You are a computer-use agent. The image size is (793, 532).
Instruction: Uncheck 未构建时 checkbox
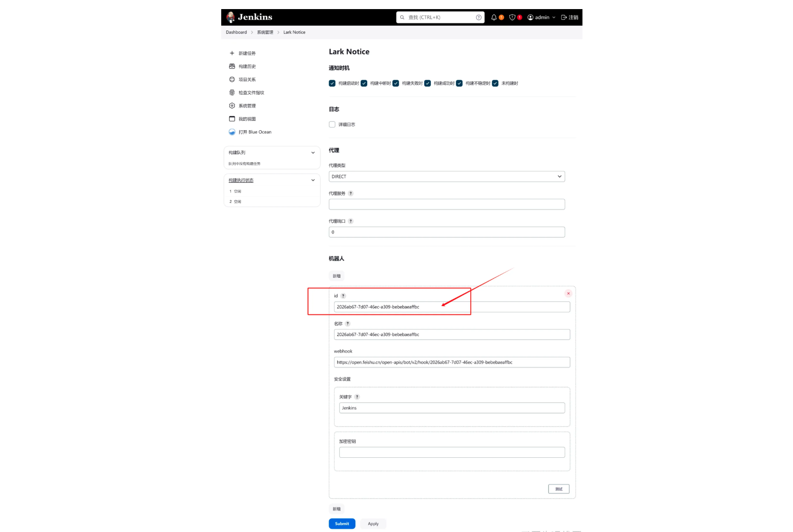[x=495, y=83]
